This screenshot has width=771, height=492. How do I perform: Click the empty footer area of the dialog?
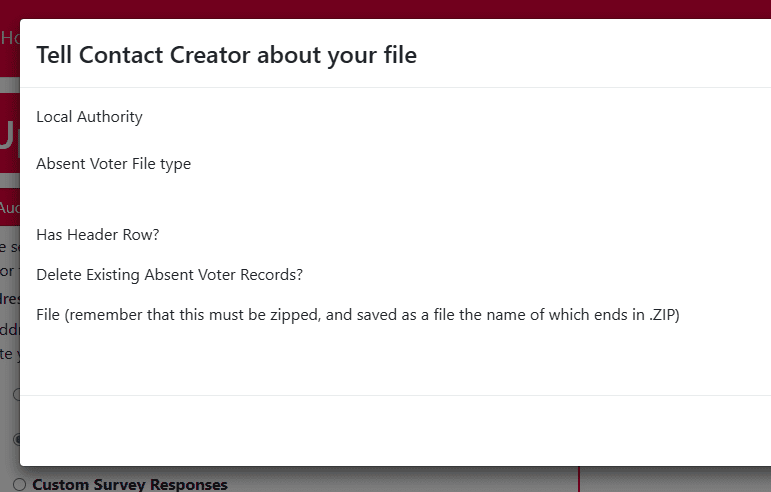tap(400, 430)
